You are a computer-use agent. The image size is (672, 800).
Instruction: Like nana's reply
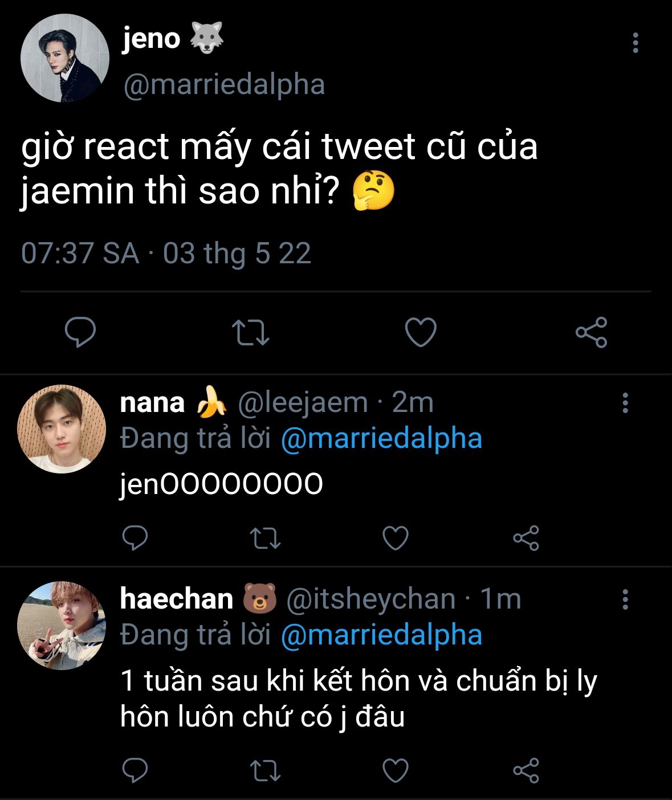pos(396,538)
